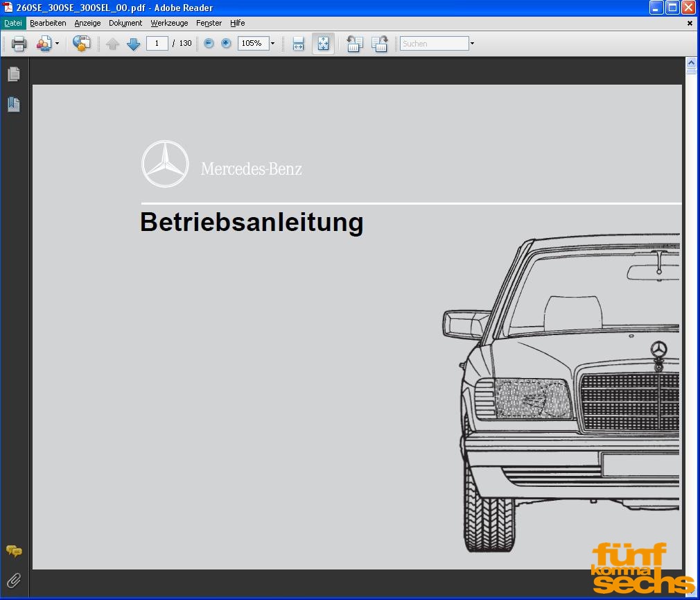Open the Bearbeiten menu

click(48, 23)
